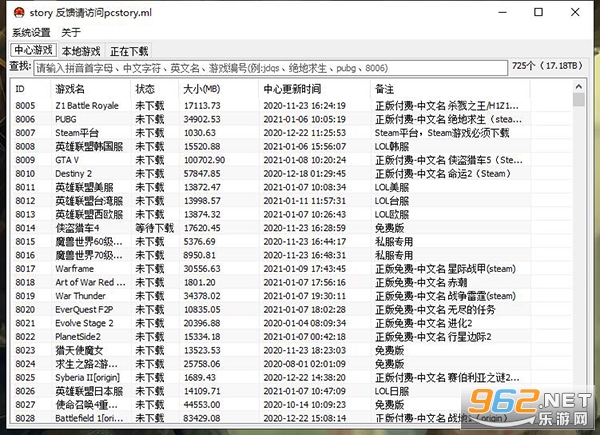600x435 pixels.
Task: Click the LOL韩服 remark cell
Action: pyautogui.click(x=392, y=147)
